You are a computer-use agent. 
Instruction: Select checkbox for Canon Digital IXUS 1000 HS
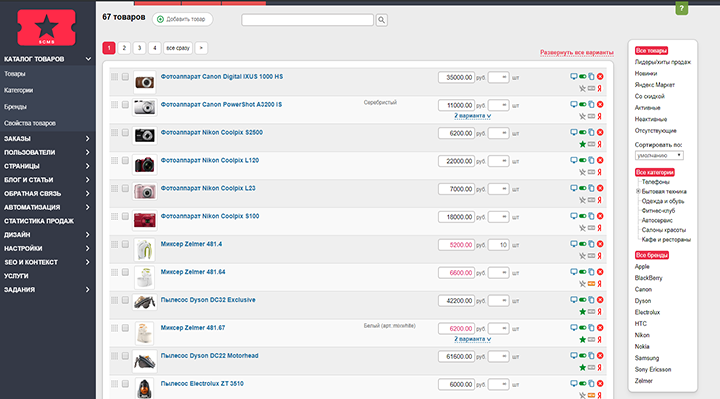click(x=125, y=77)
